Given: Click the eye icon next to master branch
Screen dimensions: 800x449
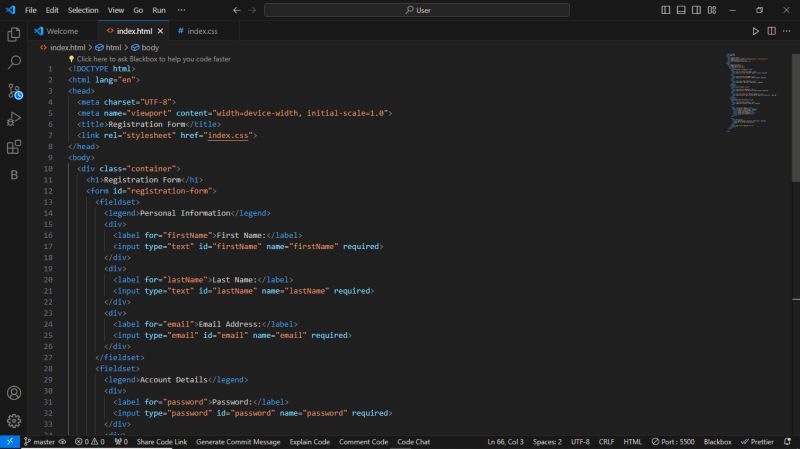Looking at the screenshot, I should click(62, 442).
